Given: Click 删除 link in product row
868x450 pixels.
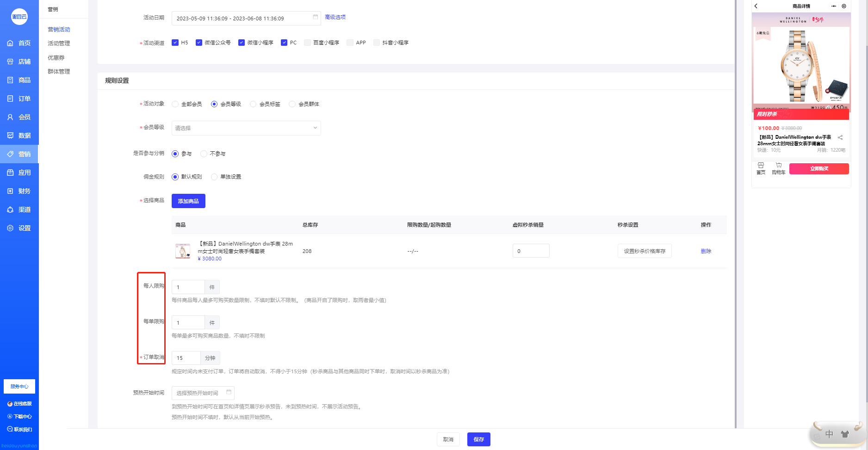Looking at the screenshot, I should pos(706,251).
